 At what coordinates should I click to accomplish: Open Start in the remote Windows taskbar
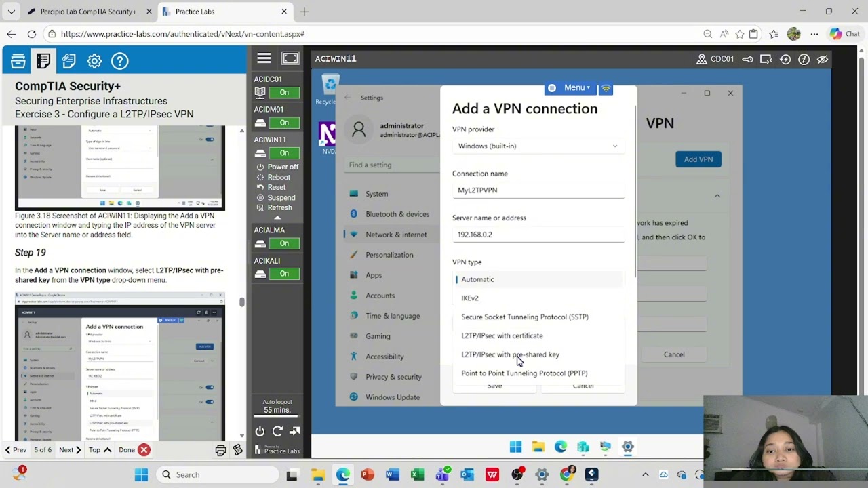click(515, 447)
